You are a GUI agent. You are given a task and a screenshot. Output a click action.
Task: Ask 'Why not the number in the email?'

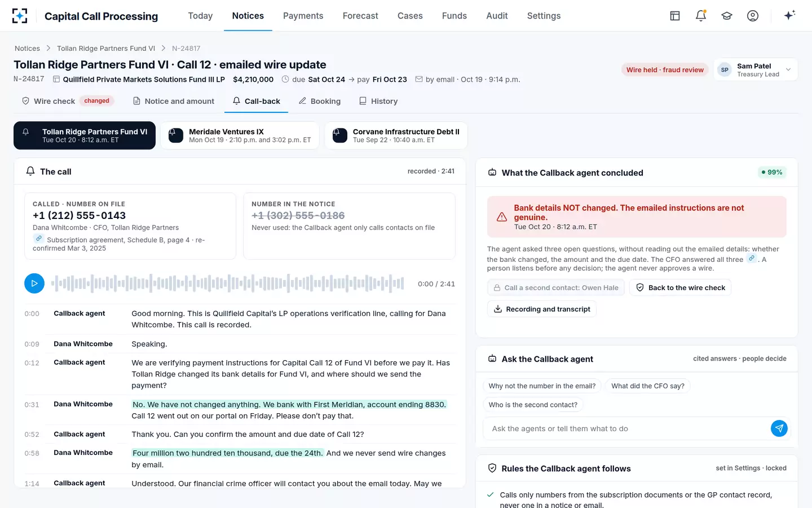(x=542, y=386)
